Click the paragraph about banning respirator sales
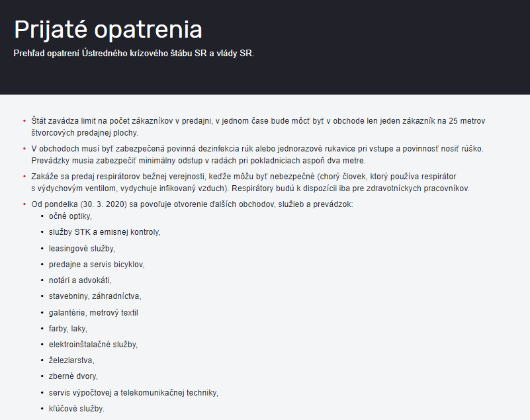The width and height of the screenshot is (530, 420). click(251, 182)
